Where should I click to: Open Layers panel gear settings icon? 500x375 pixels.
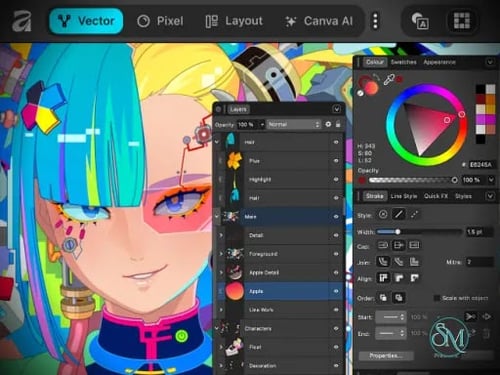pyautogui.click(x=328, y=124)
